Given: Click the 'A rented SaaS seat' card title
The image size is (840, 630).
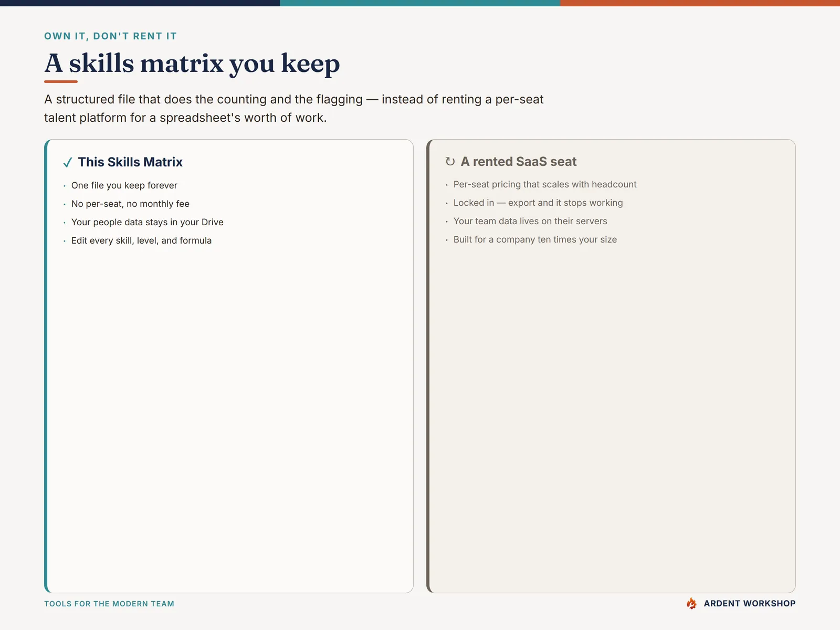Looking at the screenshot, I should (519, 162).
